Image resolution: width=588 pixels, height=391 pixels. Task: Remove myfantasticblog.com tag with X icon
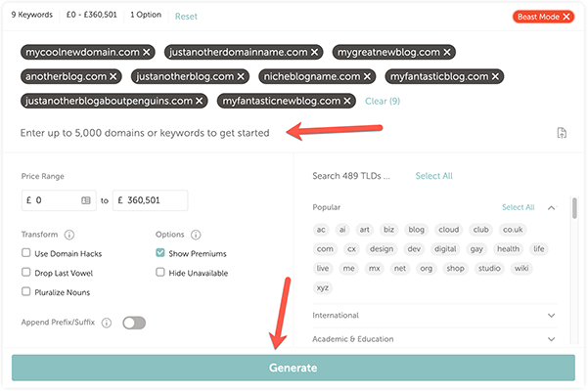(x=495, y=77)
